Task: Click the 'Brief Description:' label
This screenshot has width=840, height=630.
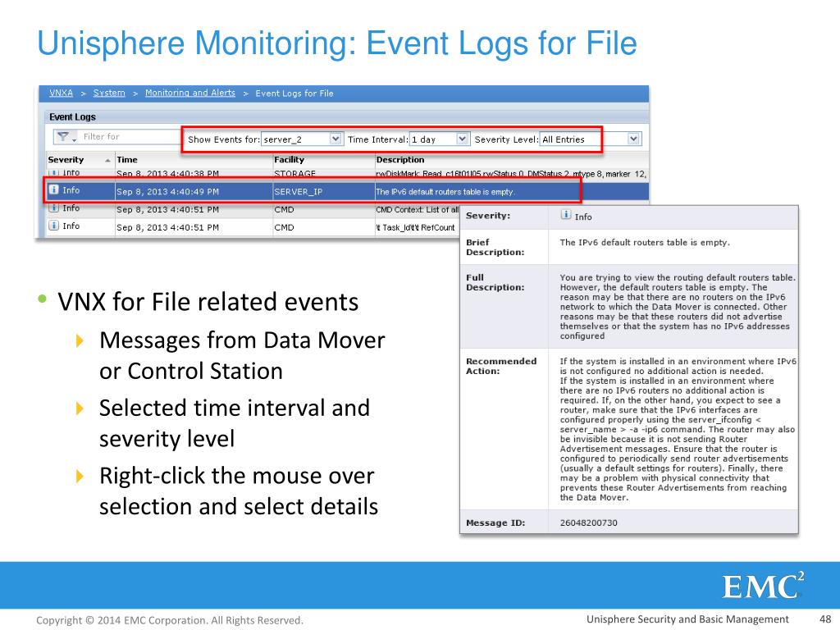Action: click(x=495, y=247)
